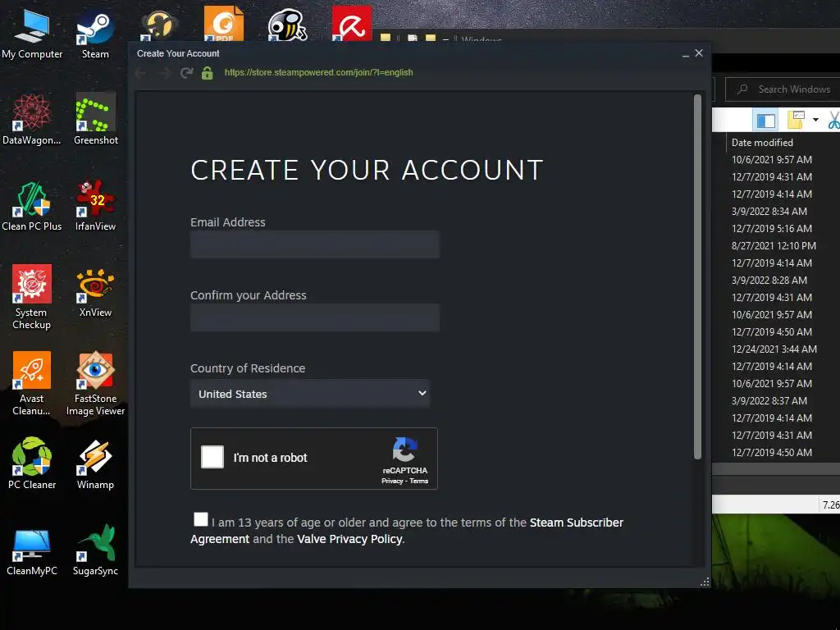Open CleanMyPC desktop shortcut

click(32, 551)
